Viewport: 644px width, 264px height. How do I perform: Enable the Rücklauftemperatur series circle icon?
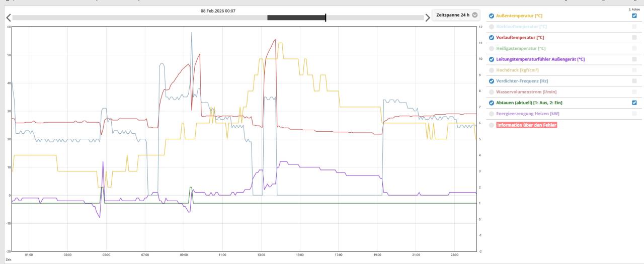pos(492,27)
